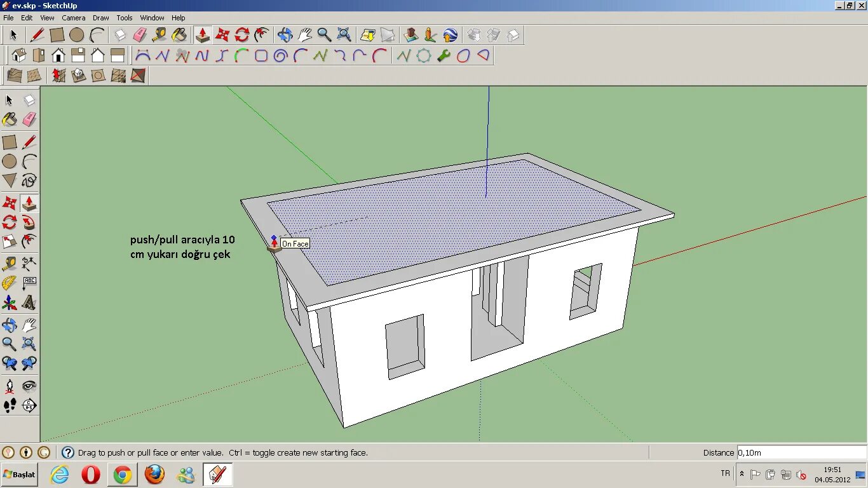Launch Google Chrome from taskbar
The height and width of the screenshot is (488, 868).
point(123,475)
